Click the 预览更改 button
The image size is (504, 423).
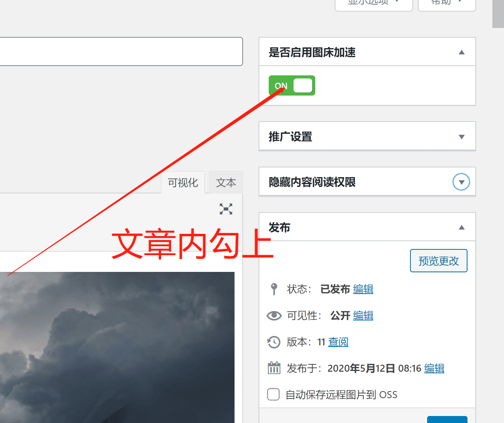point(438,261)
